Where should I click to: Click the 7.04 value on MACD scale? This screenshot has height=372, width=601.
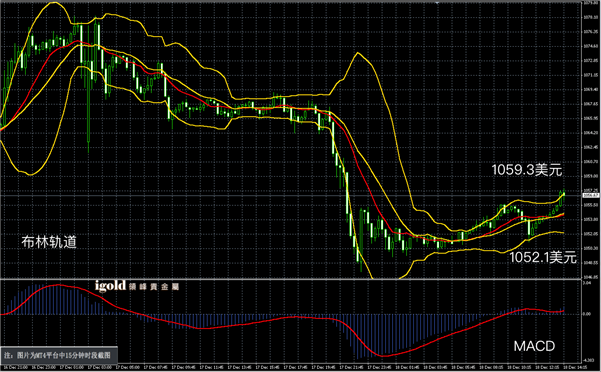tap(586, 283)
